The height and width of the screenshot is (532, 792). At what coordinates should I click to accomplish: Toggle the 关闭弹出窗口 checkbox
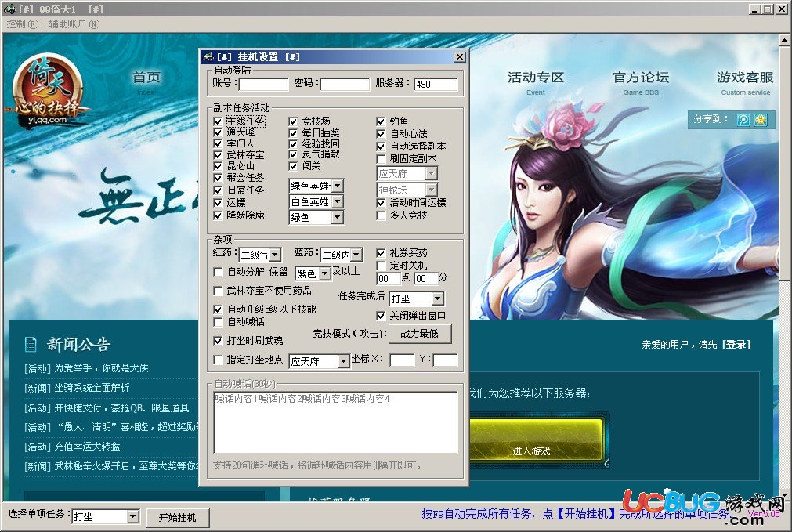coord(381,316)
